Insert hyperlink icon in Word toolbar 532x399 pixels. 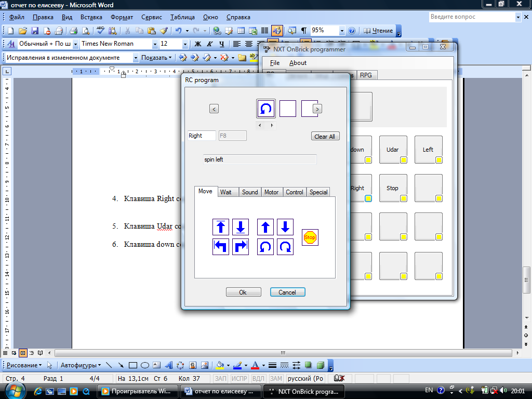tap(217, 31)
